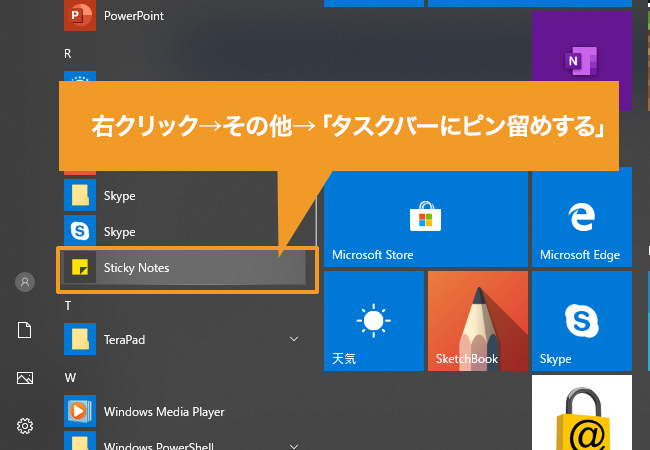
Task: Expand the Skype folder with yellow icon
Action: (x=118, y=196)
